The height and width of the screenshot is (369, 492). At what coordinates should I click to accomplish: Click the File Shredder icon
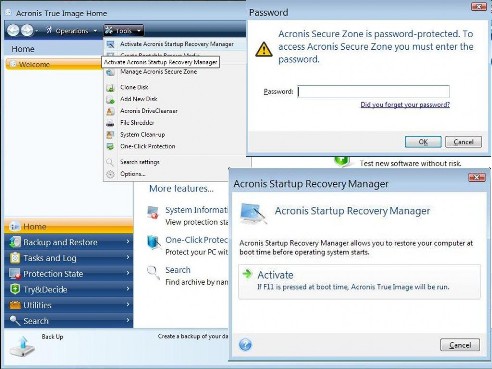click(110, 123)
